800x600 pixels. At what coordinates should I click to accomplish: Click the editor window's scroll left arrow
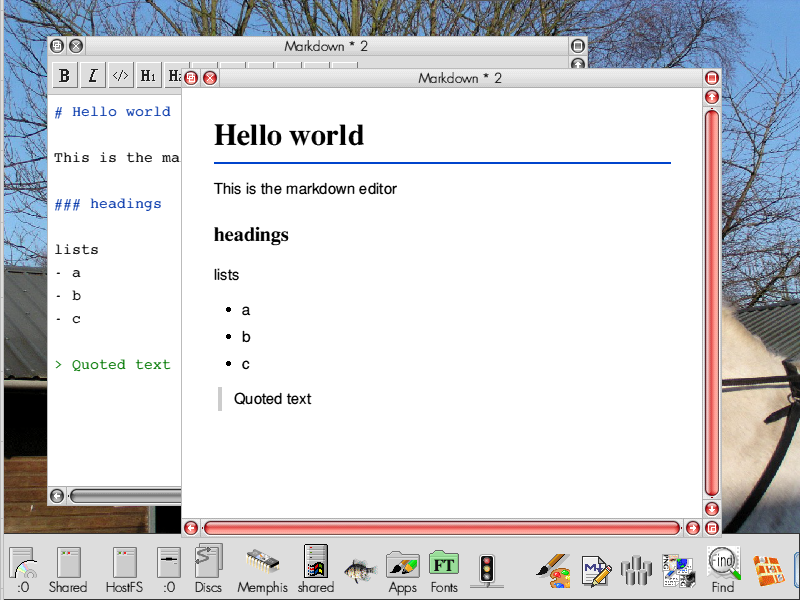[x=57, y=496]
